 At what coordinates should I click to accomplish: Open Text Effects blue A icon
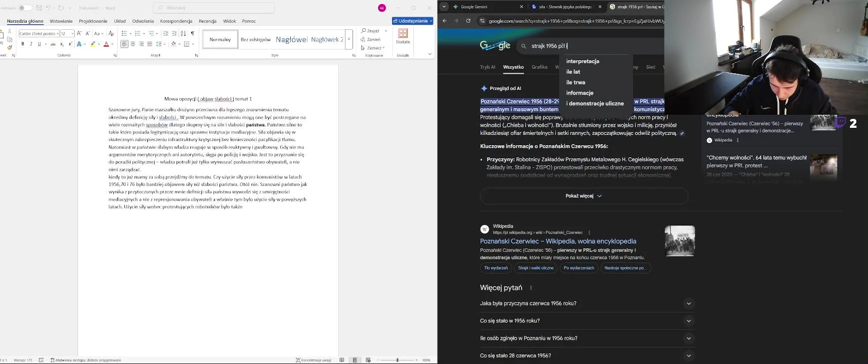point(79,44)
